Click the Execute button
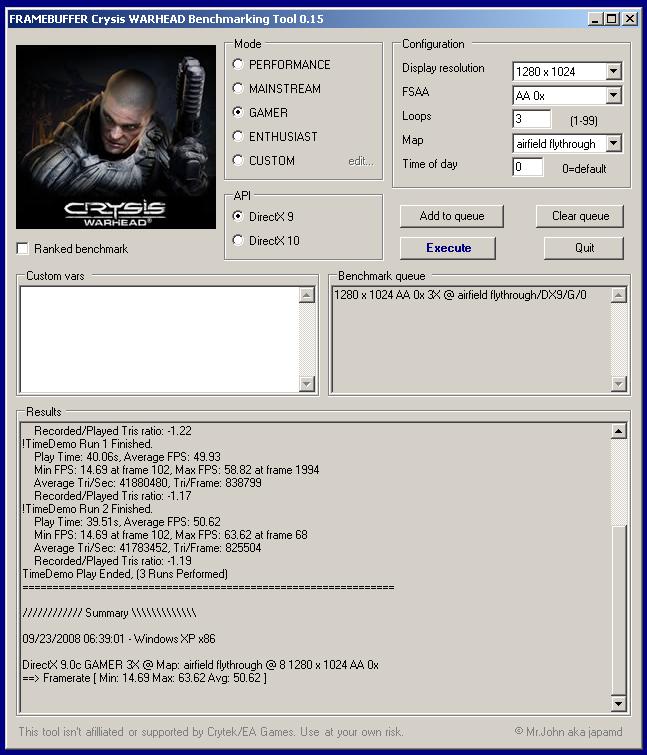Viewport: 647px width, 755px height. coord(448,248)
